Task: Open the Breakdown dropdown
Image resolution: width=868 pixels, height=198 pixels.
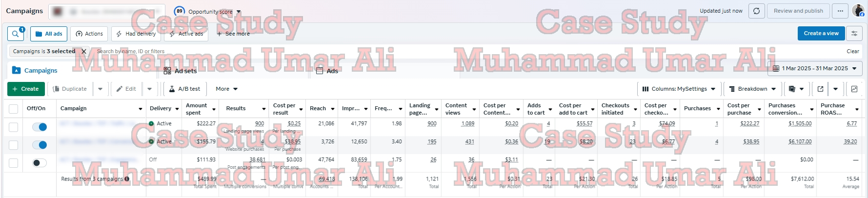Action: 752,89
